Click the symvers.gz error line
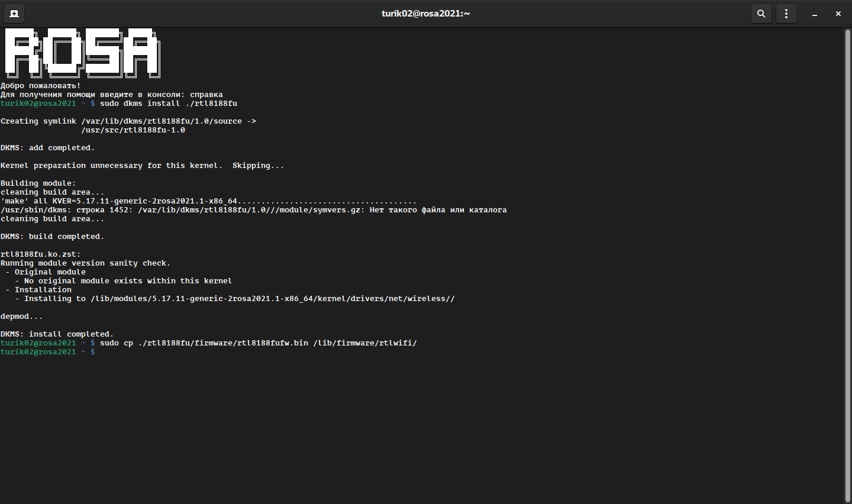Viewport: 852px width, 504px height. 253,210
